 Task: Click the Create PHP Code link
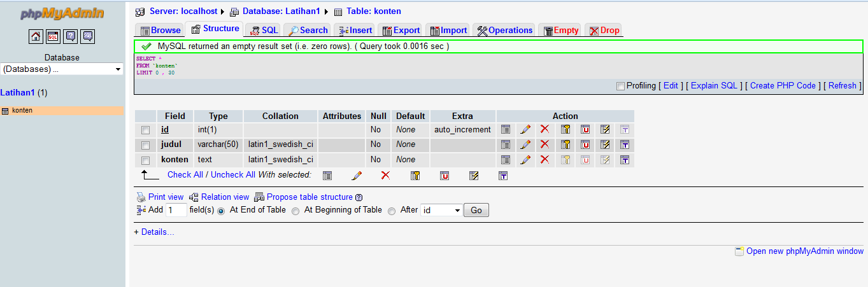(x=783, y=86)
